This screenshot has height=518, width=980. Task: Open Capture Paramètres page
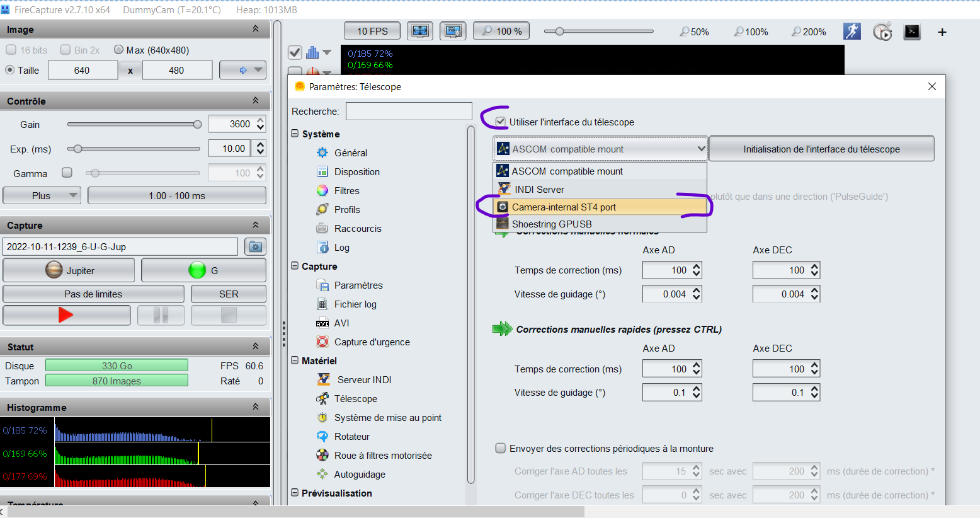358,285
